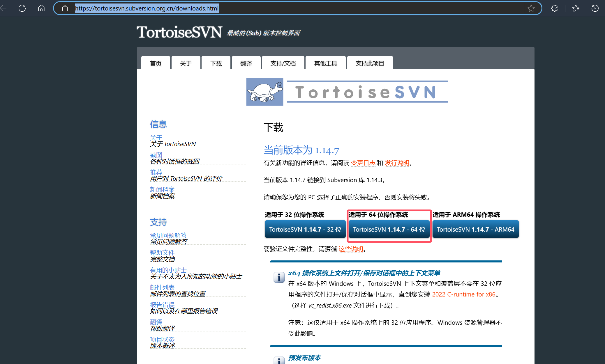Click the browser back arrow
Screen dimensions: 605x364
(3, 8)
